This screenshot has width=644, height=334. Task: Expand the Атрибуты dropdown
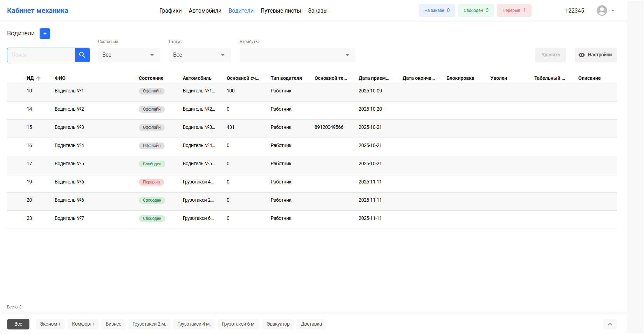(x=297, y=55)
